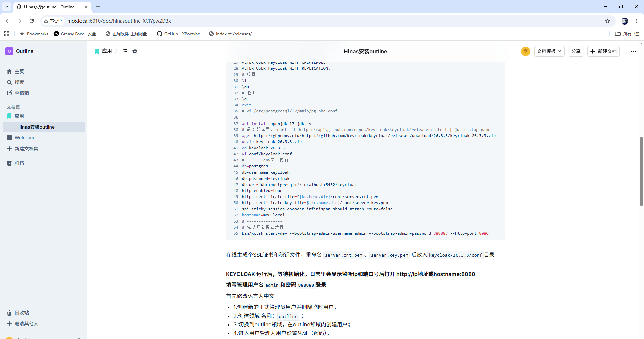This screenshot has height=339, width=644.
Task: Click the document title Hinas安装outline in header
Action: point(365,51)
